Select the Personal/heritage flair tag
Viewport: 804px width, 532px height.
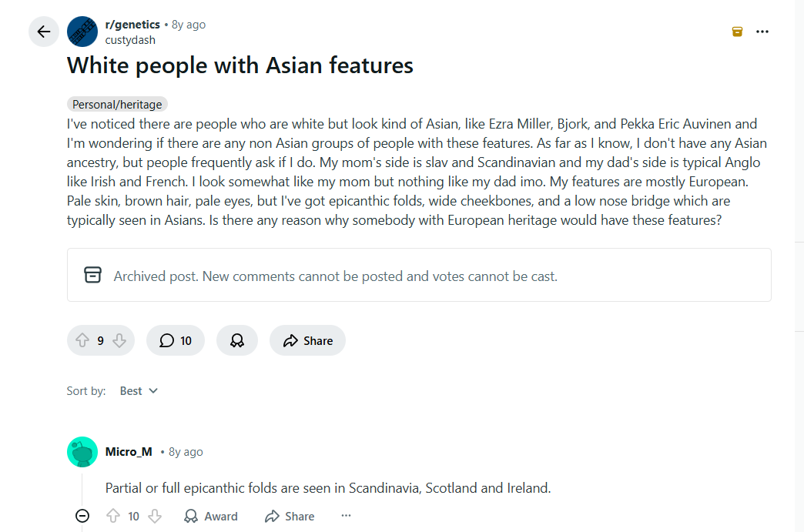pyautogui.click(x=117, y=105)
